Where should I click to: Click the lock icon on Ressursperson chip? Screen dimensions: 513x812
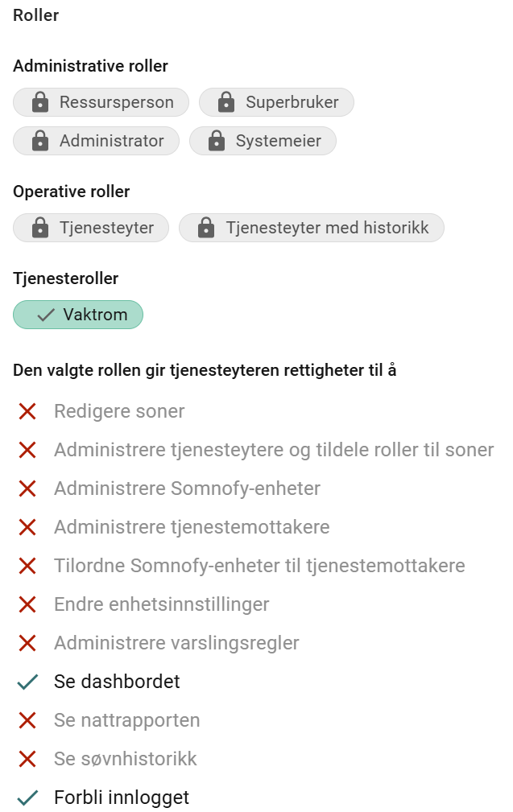pyautogui.click(x=40, y=102)
